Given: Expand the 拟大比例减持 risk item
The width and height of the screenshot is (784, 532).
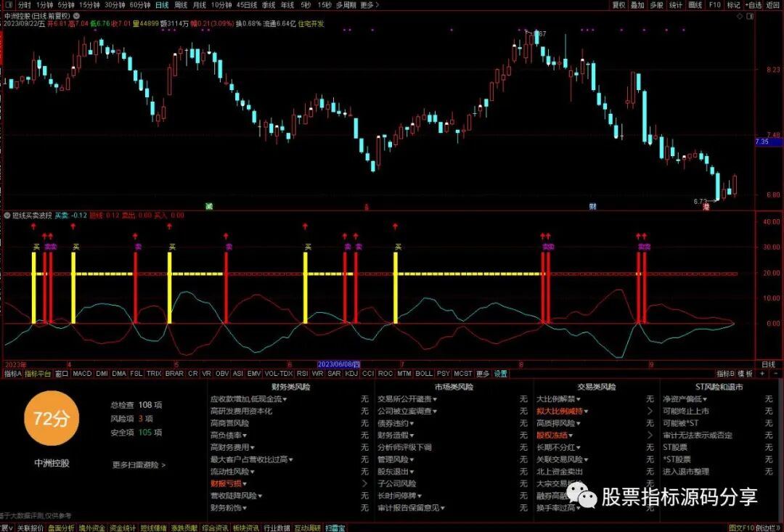Looking at the screenshot, I should click(x=562, y=411).
